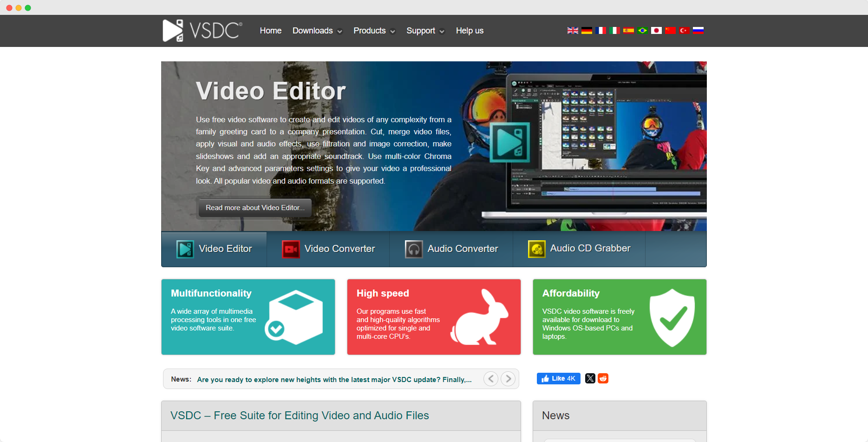Image resolution: width=868 pixels, height=442 pixels.
Task: Switch to the Video Converter banner tab
Action: click(x=328, y=249)
